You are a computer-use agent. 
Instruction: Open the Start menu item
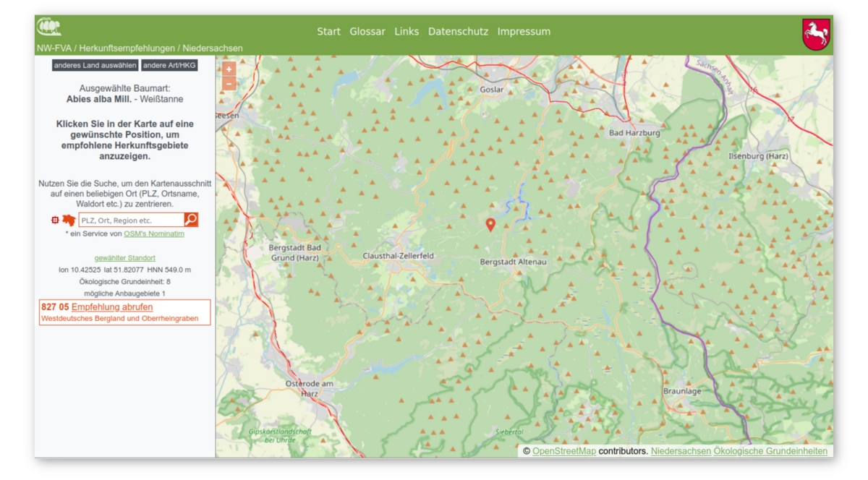point(328,32)
